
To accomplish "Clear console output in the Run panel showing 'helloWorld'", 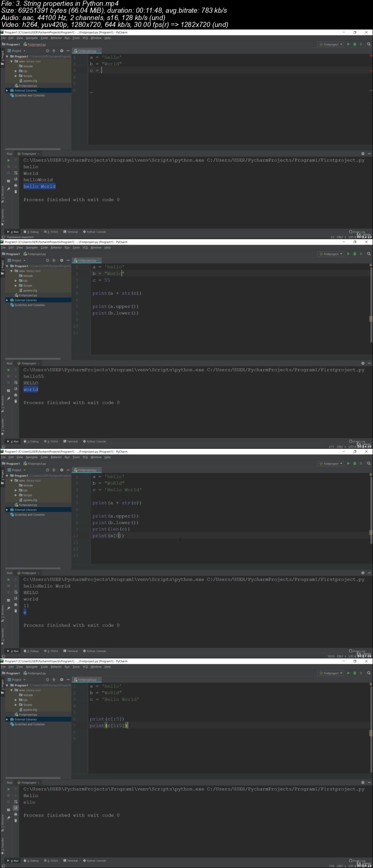I will click(16, 192).
